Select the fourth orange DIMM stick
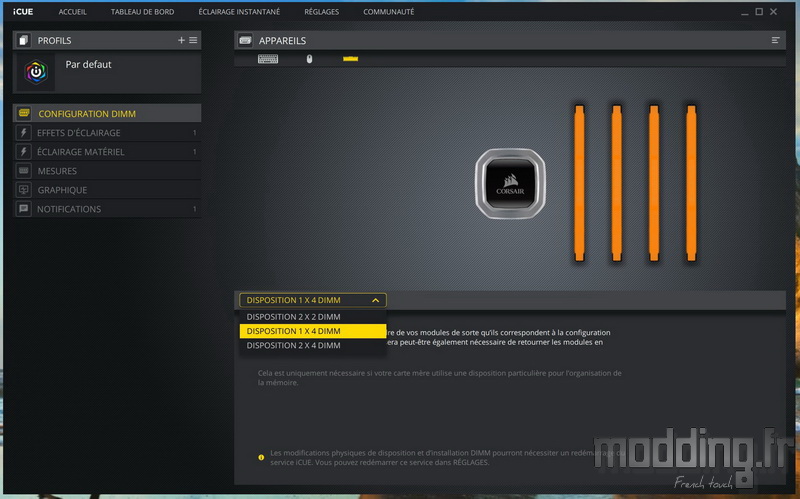Image resolution: width=800 pixels, height=499 pixels. click(691, 184)
